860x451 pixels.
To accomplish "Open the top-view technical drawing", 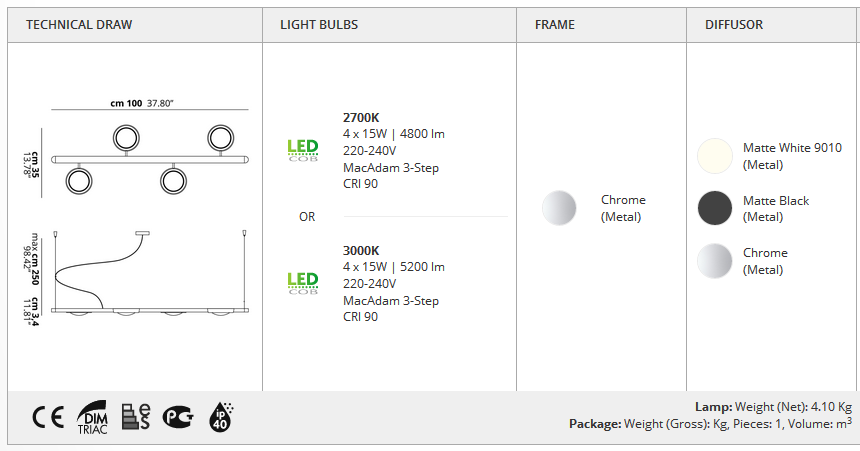I will (x=142, y=149).
